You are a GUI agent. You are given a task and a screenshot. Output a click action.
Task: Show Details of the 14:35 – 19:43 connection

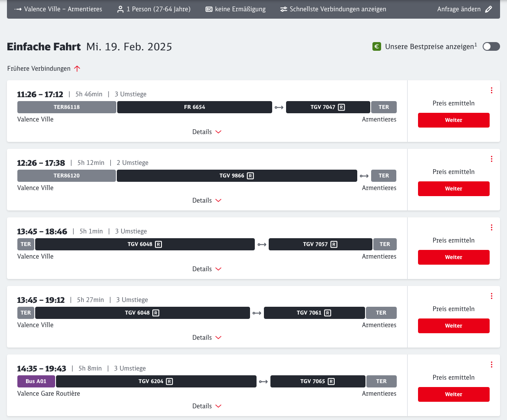(207, 406)
